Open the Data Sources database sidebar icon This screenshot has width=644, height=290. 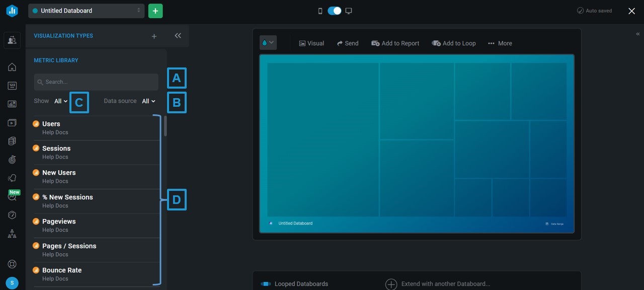click(x=12, y=141)
